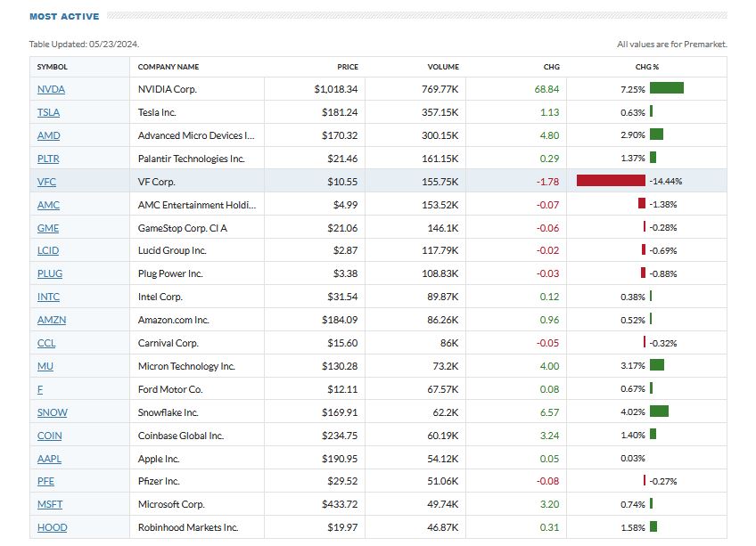Viewport: 756px width, 546px height.
Task: Open the NVDA ticker symbol link
Action: coord(51,89)
